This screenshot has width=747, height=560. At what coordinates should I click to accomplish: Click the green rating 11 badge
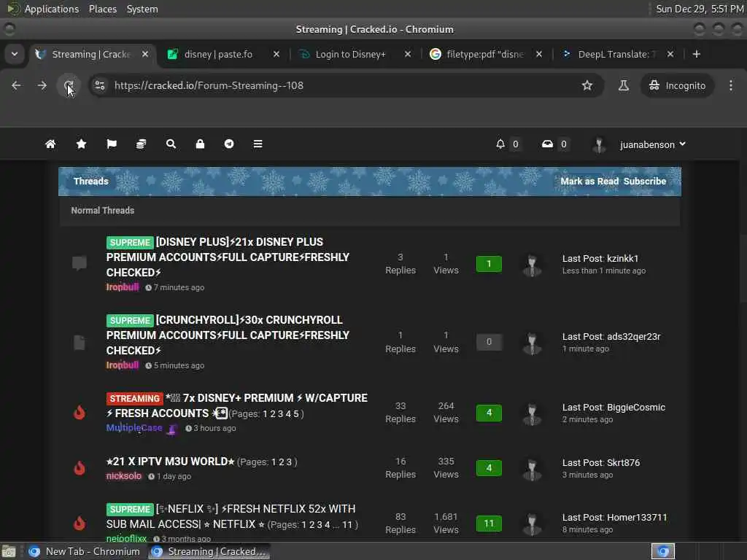pyautogui.click(x=489, y=524)
